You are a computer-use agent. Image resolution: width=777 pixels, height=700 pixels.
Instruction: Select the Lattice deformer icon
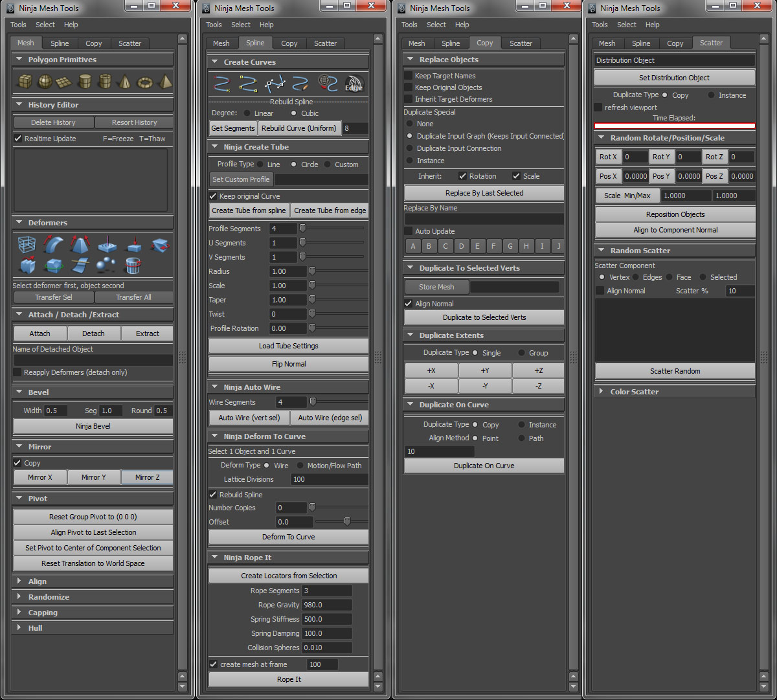[x=27, y=245]
